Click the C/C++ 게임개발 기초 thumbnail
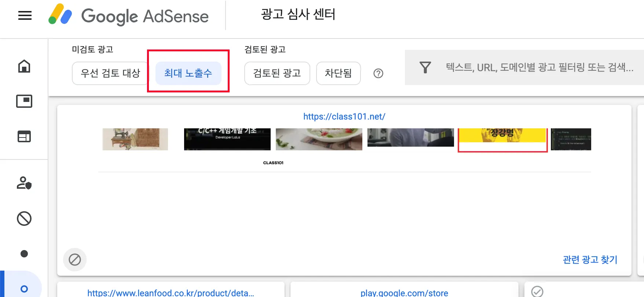Image resolution: width=644 pixels, height=297 pixels. click(x=227, y=139)
